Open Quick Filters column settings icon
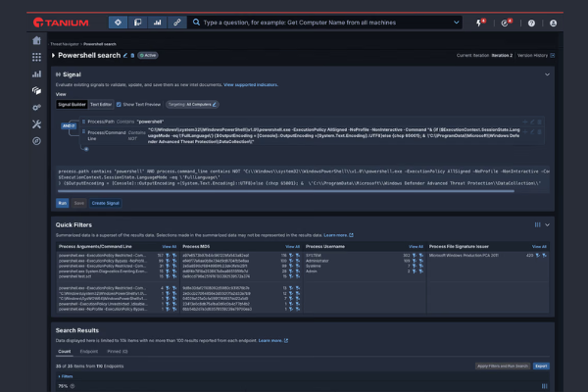 pos(537,225)
